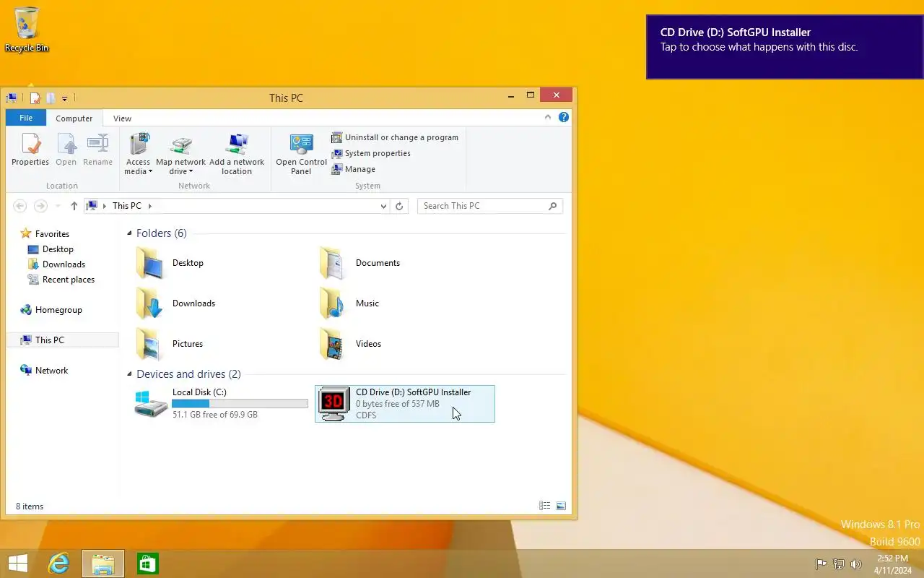Click File Explorer on the taskbar
This screenshot has width=924, height=578.
[103, 564]
